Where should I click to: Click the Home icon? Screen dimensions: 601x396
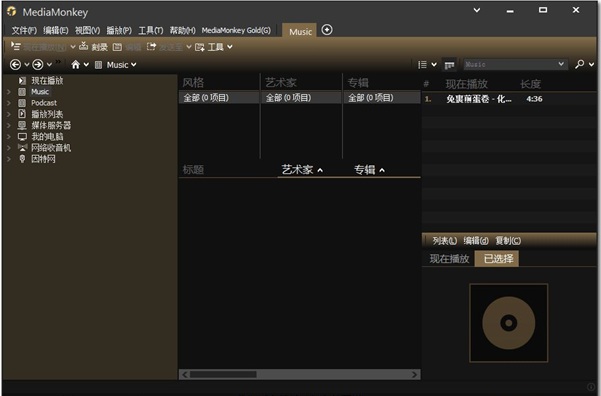[76, 64]
